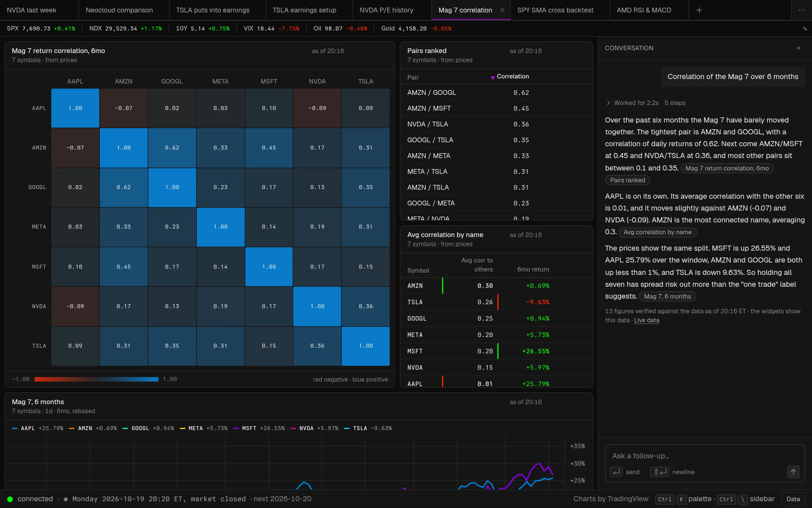Click the Avg corr to others column header
This screenshot has height=508, width=812.
click(477, 265)
